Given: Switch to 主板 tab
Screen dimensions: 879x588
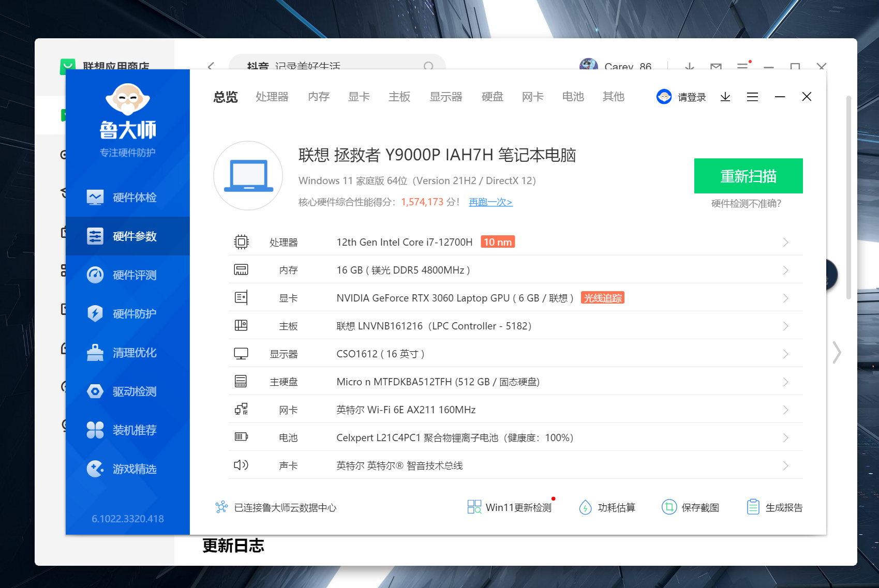Looking at the screenshot, I should tap(399, 97).
